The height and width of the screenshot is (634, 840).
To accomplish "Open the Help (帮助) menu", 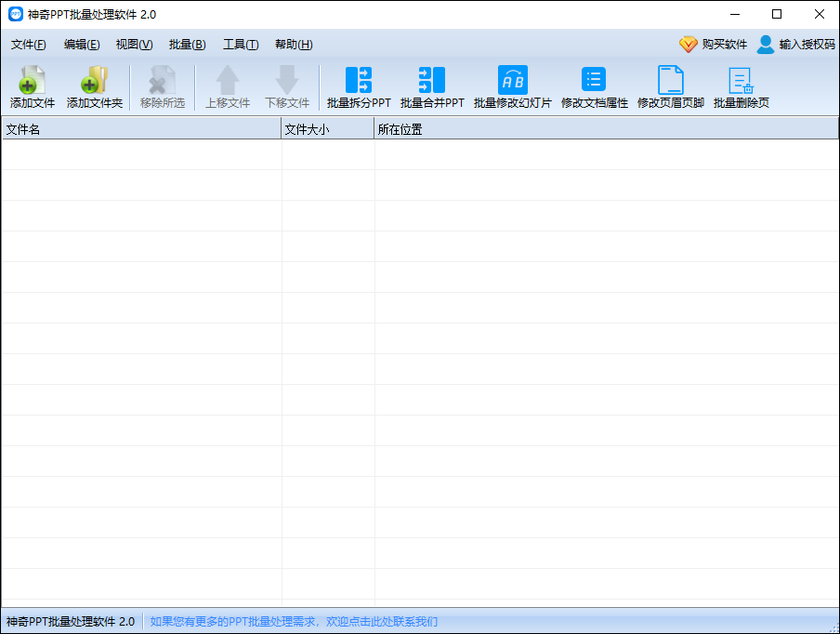I will [294, 45].
